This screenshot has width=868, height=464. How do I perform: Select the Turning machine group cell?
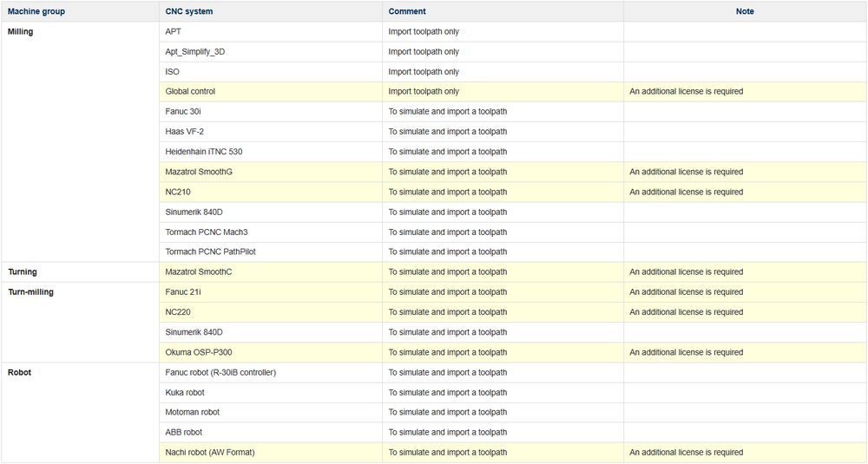pos(23,272)
